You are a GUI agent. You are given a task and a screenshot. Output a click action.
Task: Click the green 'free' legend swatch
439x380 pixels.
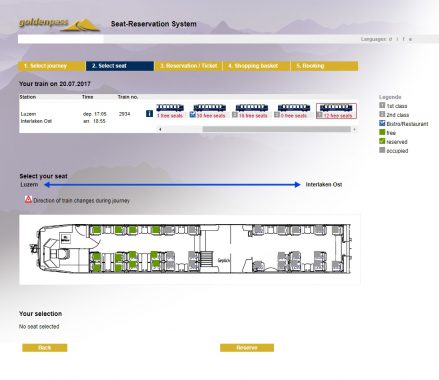pyautogui.click(x=382, y=132)
